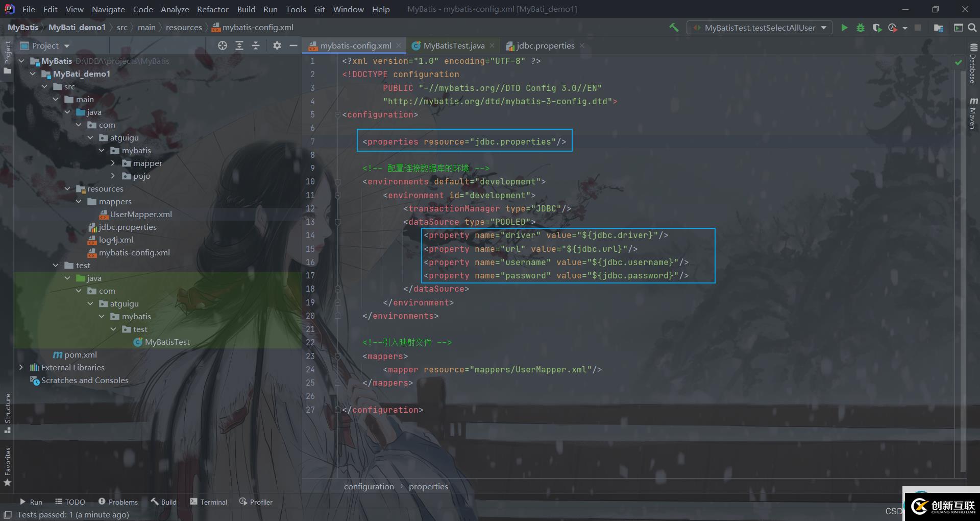This screenshot has height=521, width=980.
Task: Collapse the mappers folder in resources
Action: (79, 201)
